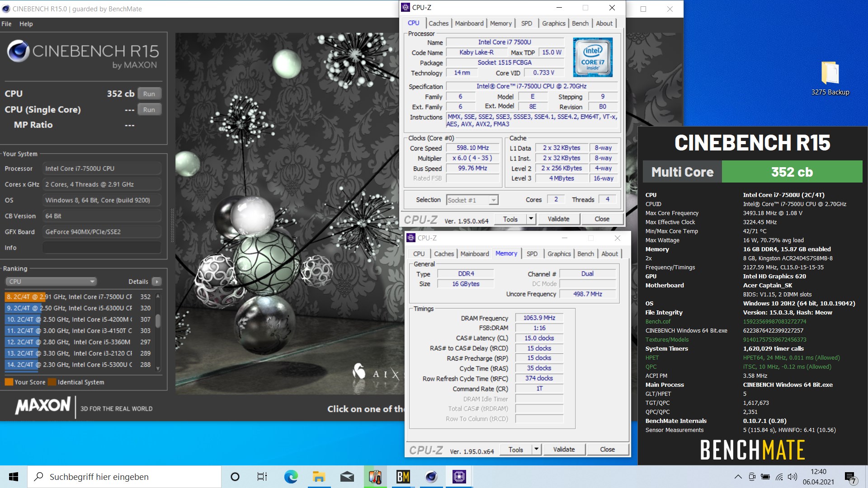Click the top CPU-Z window title icon
Viewport: 868px width, 488px height.
tap(406, 7)
